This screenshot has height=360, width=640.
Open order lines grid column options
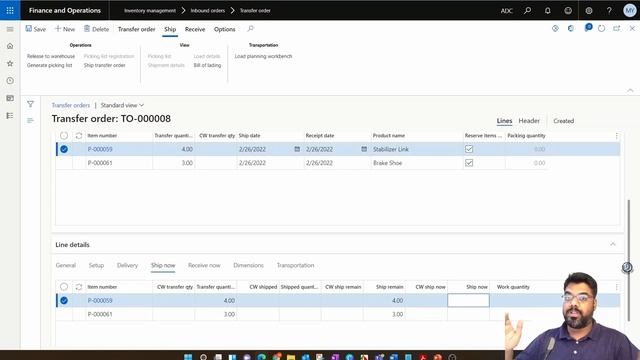pyautogui.click(x=616, y=136)
